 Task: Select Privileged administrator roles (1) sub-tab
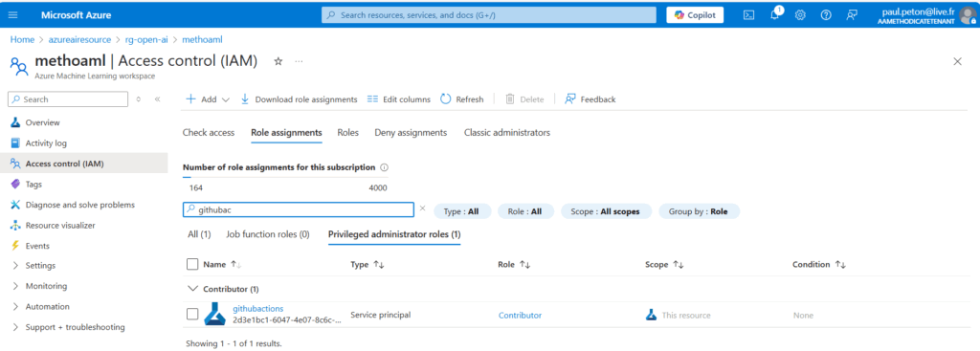coord(394,234)
